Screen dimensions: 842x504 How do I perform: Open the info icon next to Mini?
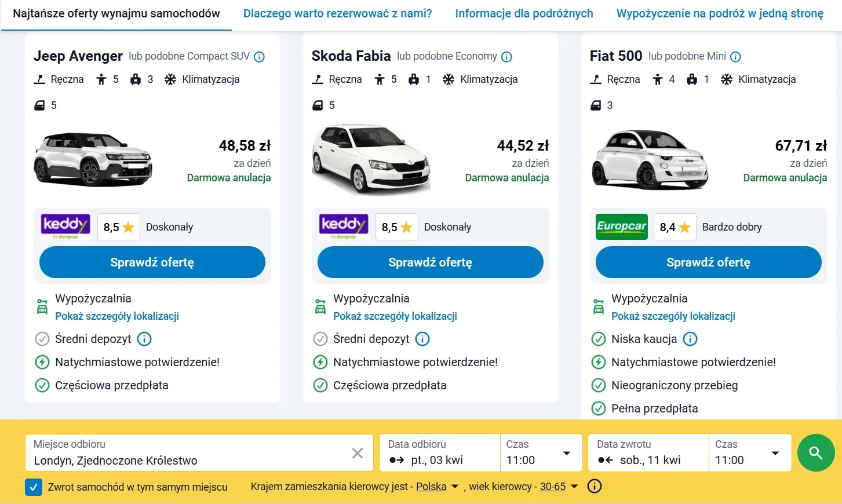[735, 56]
